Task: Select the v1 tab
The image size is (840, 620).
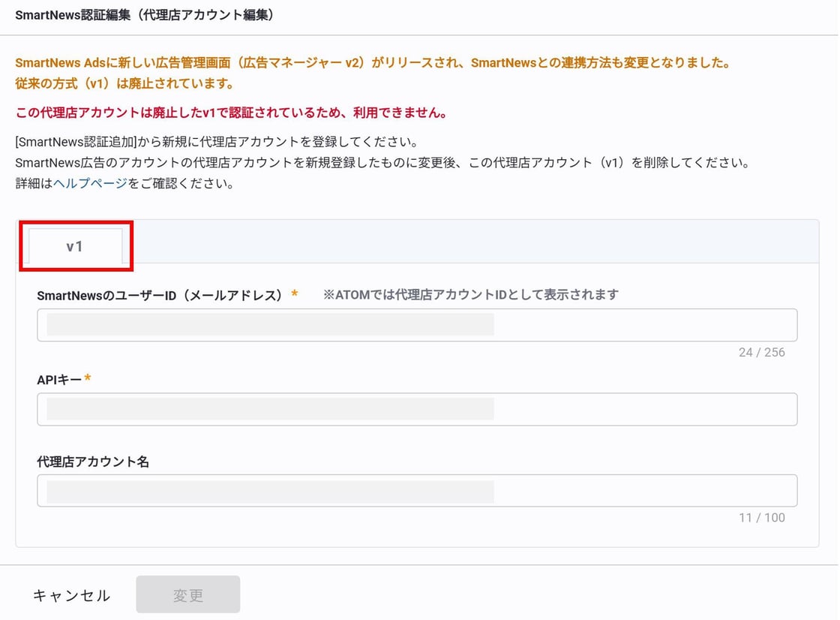Action: pyautogui.click(x=75, y=246)
